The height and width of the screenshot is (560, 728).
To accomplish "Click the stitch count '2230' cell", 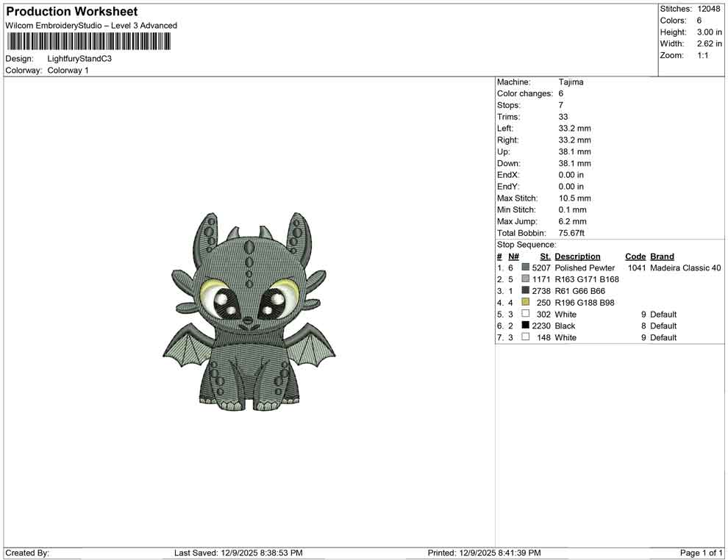I will click(541, 326).
